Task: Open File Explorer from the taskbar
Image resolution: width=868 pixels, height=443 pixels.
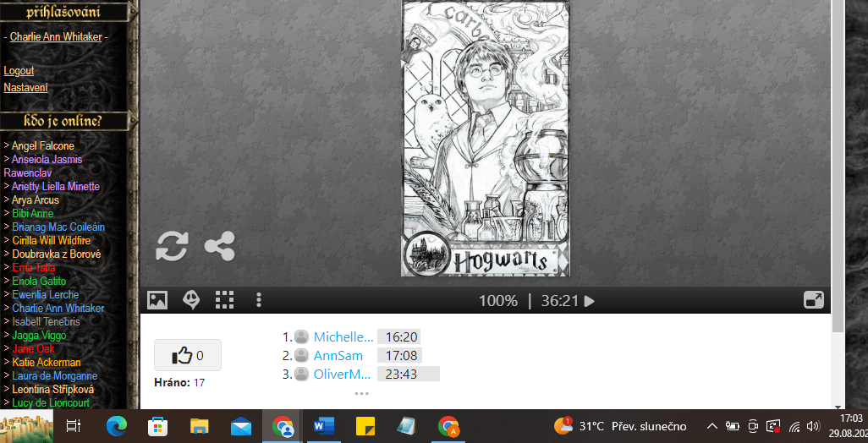Action: 200,426
